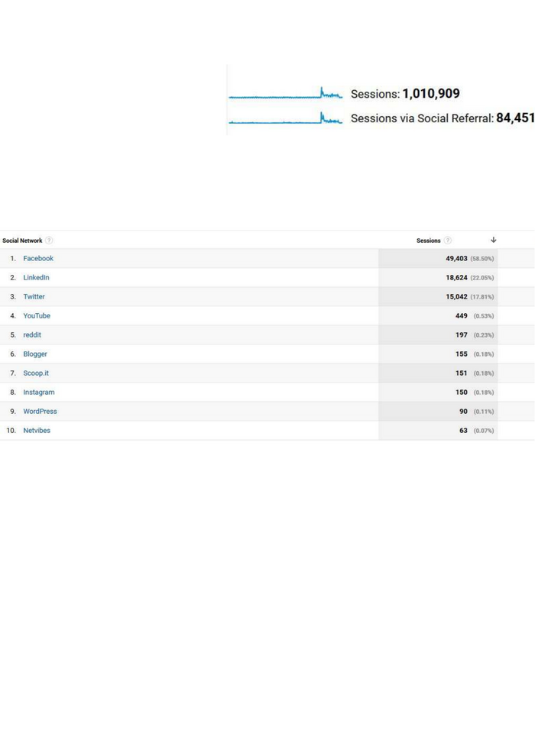
Task: Open the LinkedIn social network link
Action: 36,278
